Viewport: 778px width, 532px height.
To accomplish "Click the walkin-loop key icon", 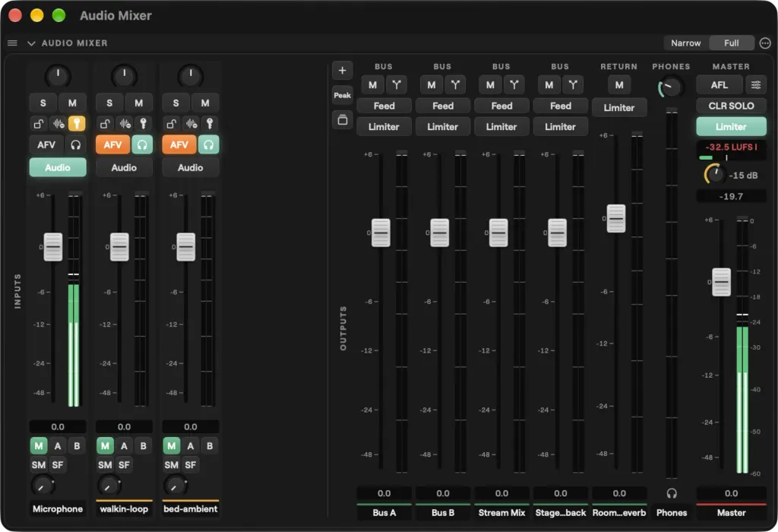I will pyautogui.click(x=144, y=124).
